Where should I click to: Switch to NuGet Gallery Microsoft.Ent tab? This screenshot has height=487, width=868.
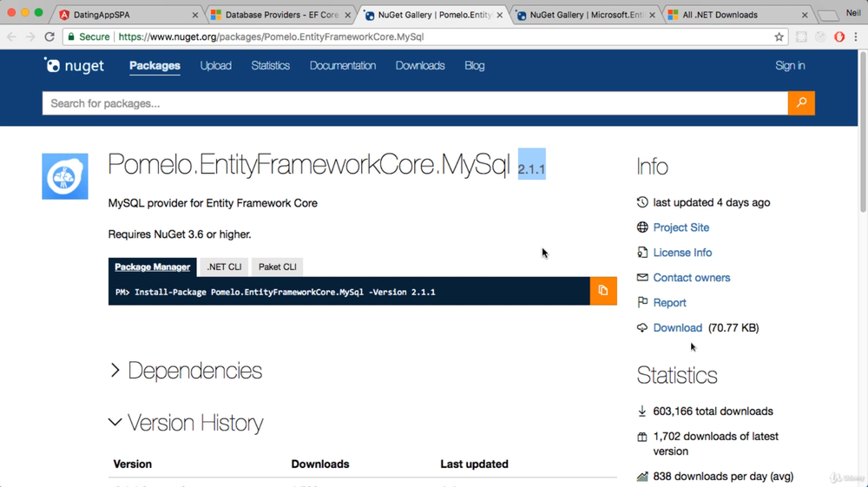[x=586, y=15]
